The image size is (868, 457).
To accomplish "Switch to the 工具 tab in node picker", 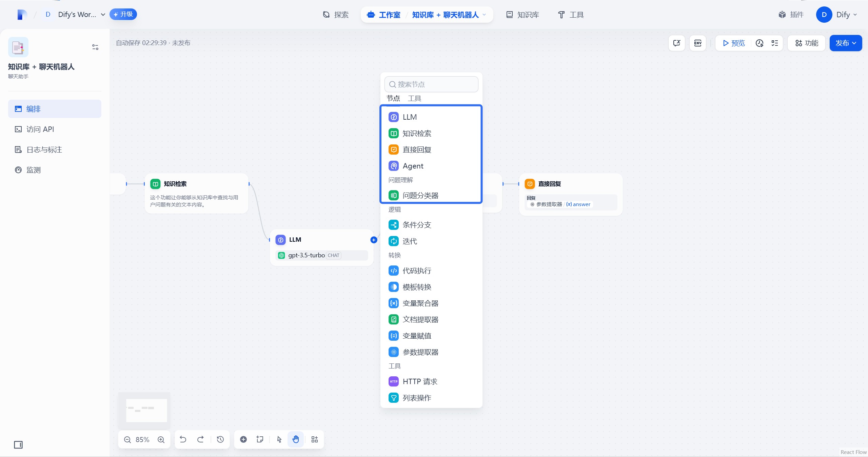I will pyautogui.click(x=414, y=98).
